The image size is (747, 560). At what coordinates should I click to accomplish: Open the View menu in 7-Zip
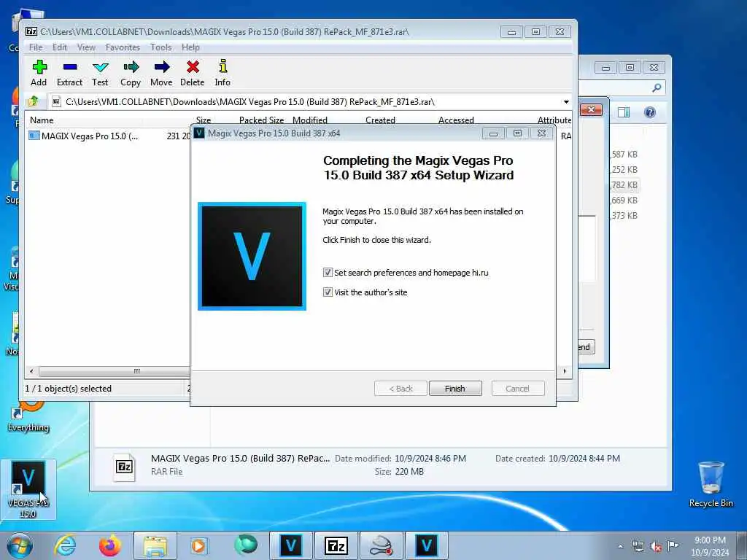[x=86, y=47]
